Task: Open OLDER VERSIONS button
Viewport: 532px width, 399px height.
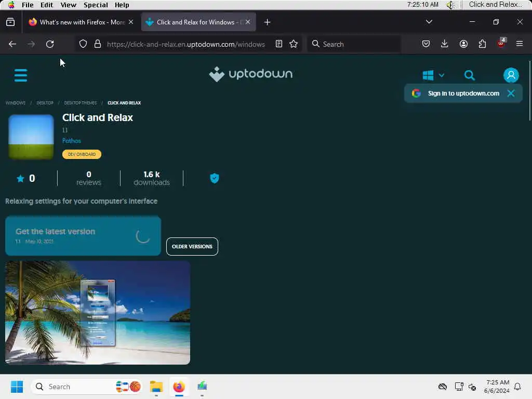Action: click(192, 246)
